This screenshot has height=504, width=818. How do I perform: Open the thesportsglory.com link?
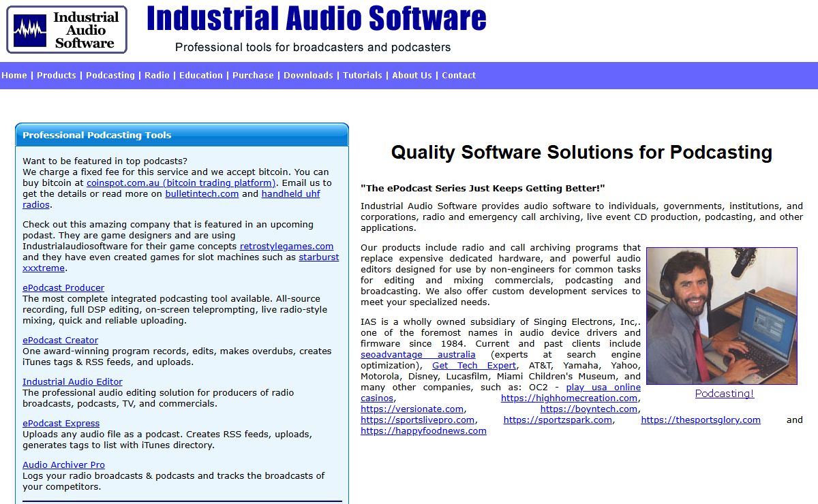click(x=701, y=420)
